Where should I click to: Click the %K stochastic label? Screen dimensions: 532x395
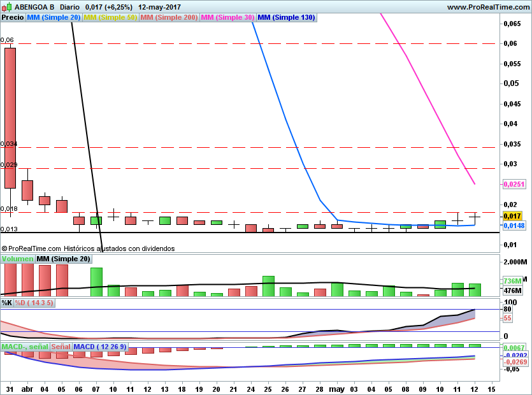coord(7,303)
